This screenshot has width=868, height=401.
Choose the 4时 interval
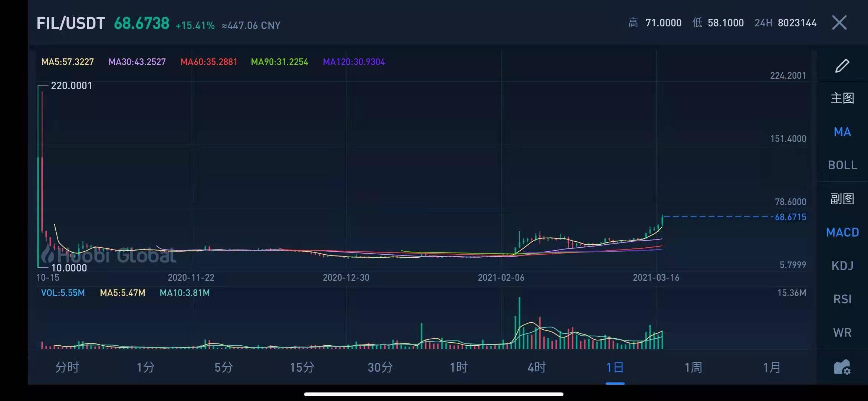point(537,367)
